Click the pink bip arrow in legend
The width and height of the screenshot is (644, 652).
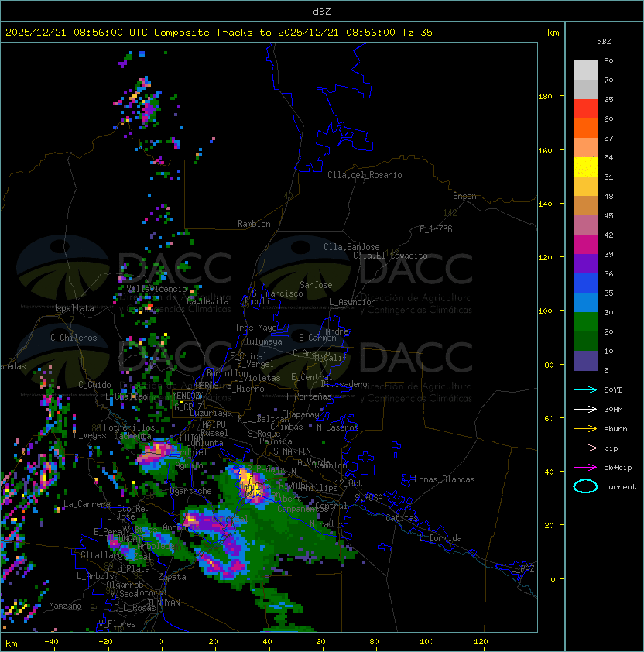(x=585, y=448)
